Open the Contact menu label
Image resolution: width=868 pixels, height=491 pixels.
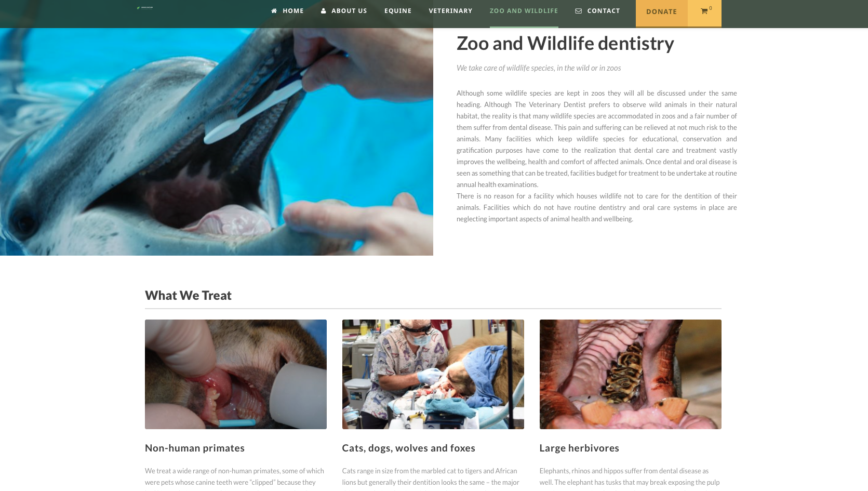pyautogui.click(x=604, y=11)
